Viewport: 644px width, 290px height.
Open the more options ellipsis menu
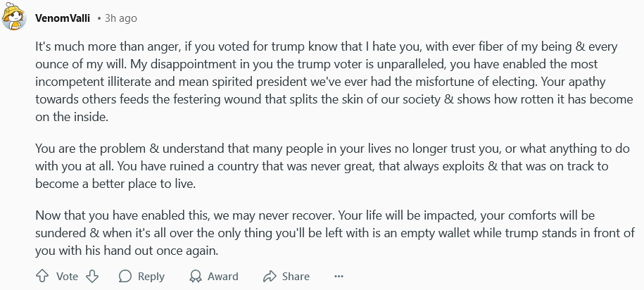point(339,277)
